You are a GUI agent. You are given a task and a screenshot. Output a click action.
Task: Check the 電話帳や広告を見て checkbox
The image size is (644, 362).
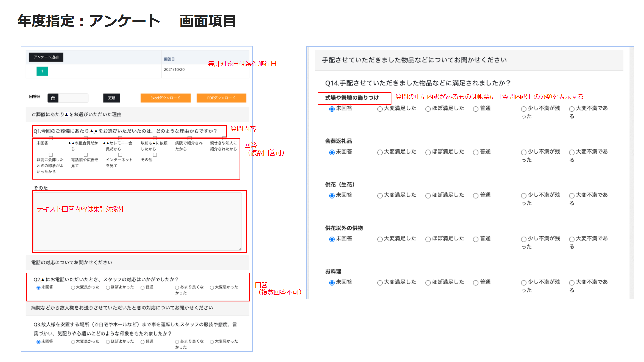coord(86,155)
